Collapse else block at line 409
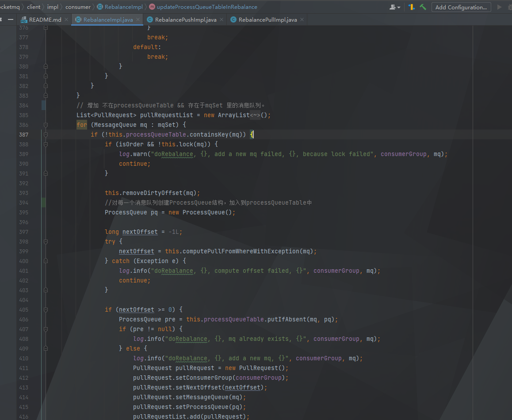This screenshot has height=420, width=512. pos(46,348)
